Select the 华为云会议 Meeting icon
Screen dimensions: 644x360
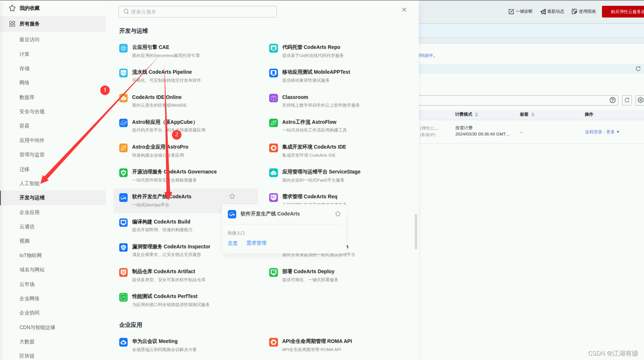124,342
